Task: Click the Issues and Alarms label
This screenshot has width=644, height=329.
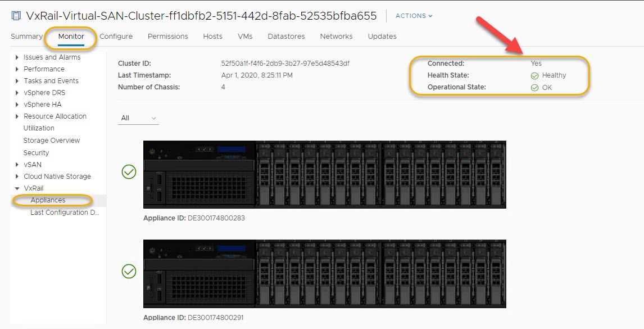Action: (x=52, y=57)
